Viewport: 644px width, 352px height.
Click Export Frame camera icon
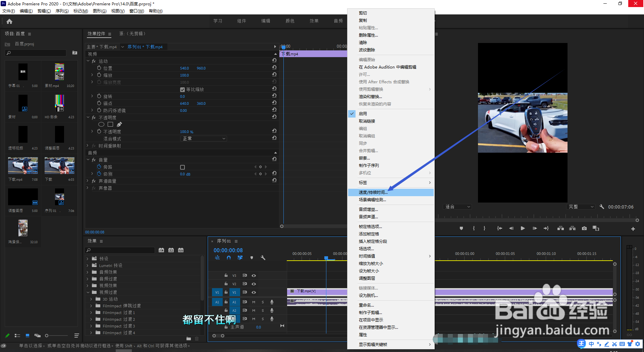(x=584, y=228)
